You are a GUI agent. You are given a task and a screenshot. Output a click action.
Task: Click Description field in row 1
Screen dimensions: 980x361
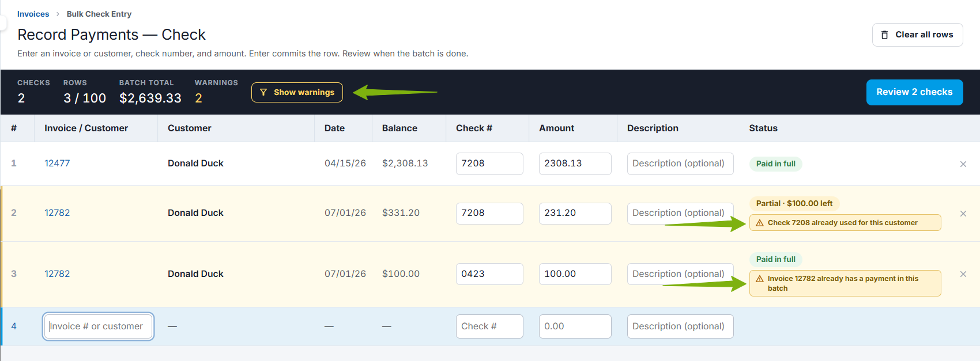680,164
